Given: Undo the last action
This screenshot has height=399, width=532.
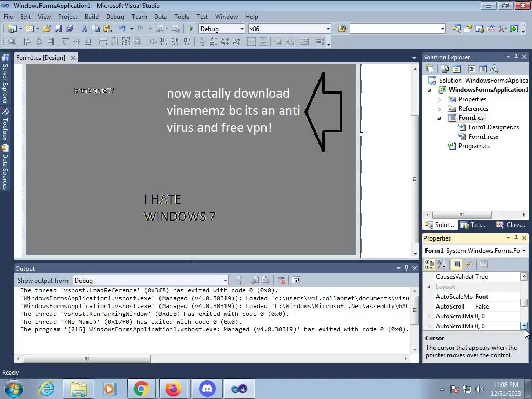Looking at the screenshot, I should [123, 29].
